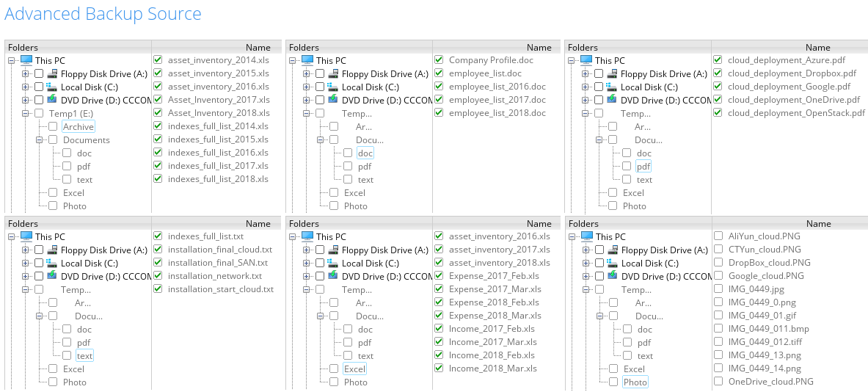Click Floppy Disk Drive icon in bottom-middle panel
The width and height of the screenshot is (868, 392).
pyautogui.click(x=333, y=250)
